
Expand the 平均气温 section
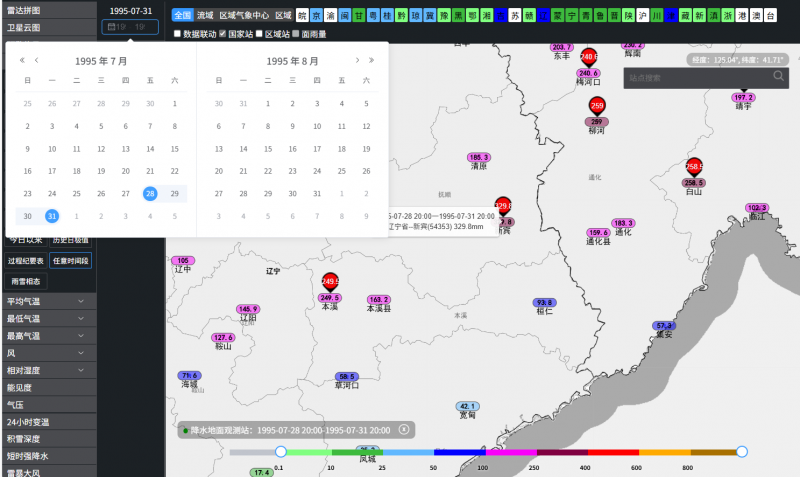(x=48, y=301)
